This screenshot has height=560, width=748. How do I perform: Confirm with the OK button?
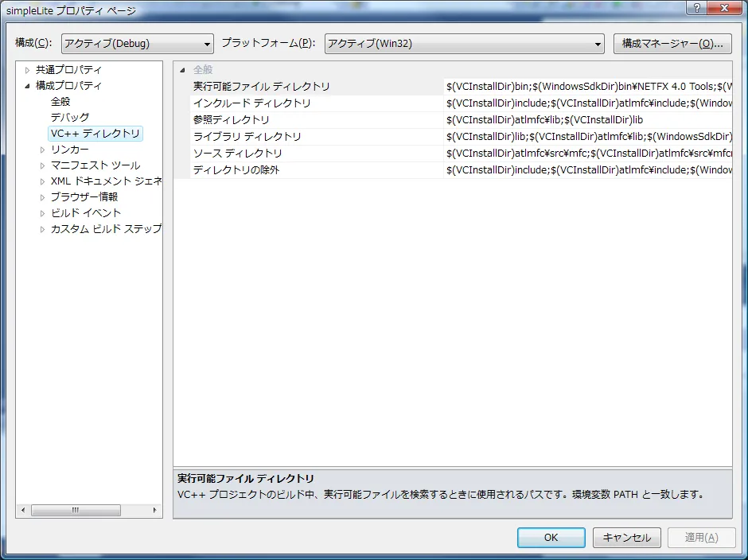pyautogui.click(x=551, y=538)
